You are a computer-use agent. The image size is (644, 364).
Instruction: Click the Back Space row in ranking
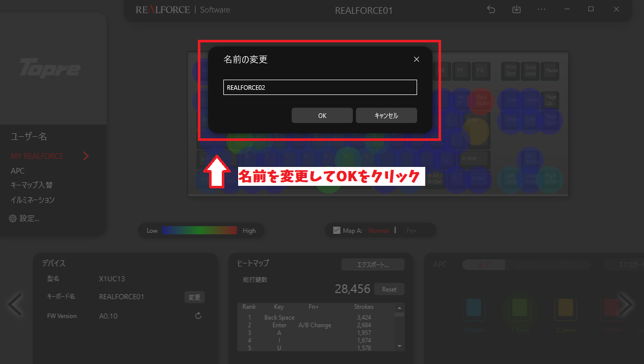coord(316,318)
